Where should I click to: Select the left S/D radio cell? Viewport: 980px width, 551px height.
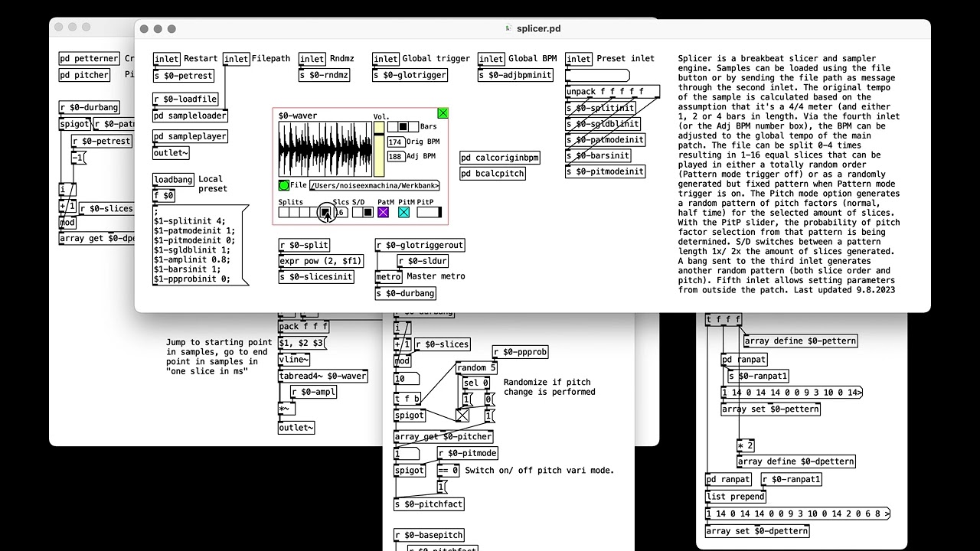(x=358, y=212)
